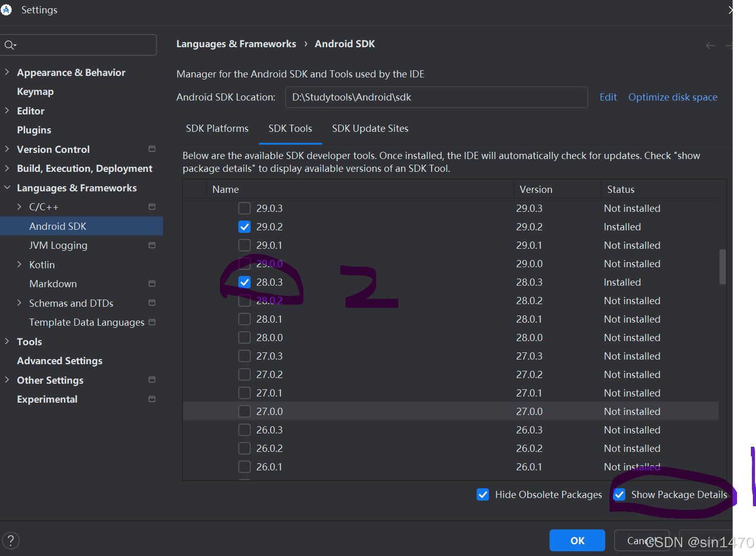Click project-level icon beside Markdown

click(x=152, y=284)
